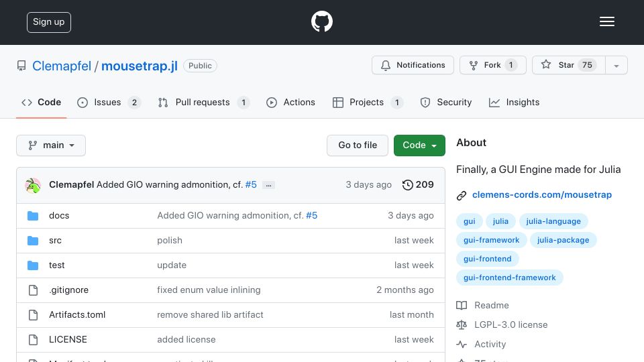Click the license scale icon

click(x=462, y=324)
